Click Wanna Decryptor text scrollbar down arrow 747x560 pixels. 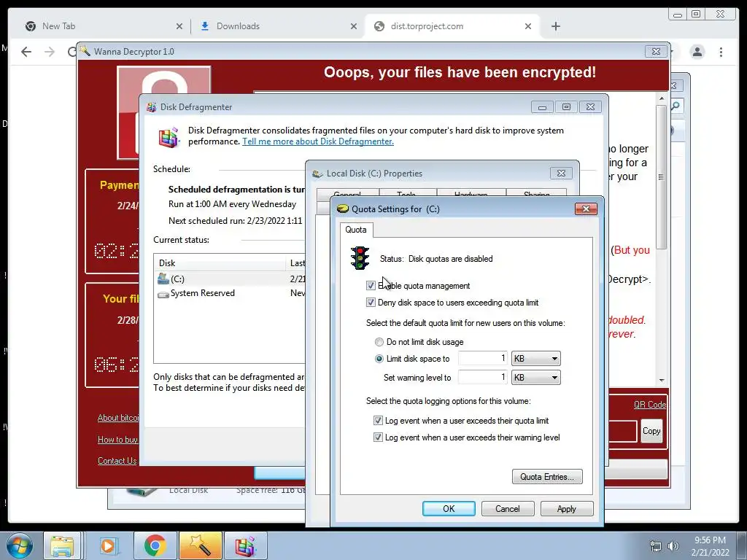click(661, 381)
